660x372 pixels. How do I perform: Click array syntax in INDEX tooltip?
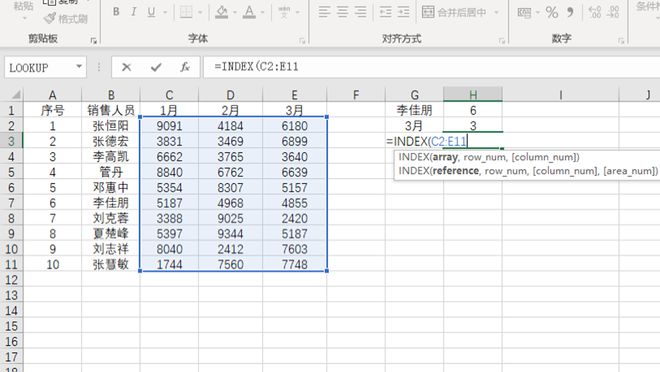point(489,157)
